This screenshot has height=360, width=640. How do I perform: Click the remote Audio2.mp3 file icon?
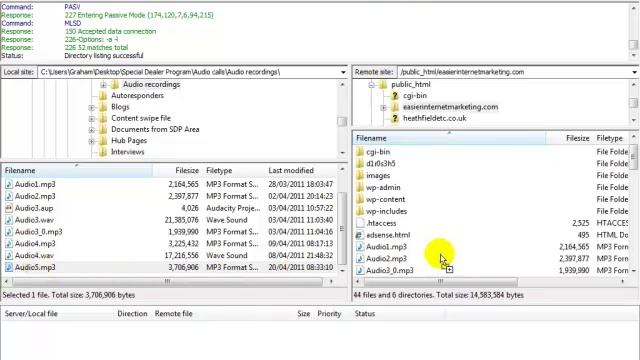360,259
